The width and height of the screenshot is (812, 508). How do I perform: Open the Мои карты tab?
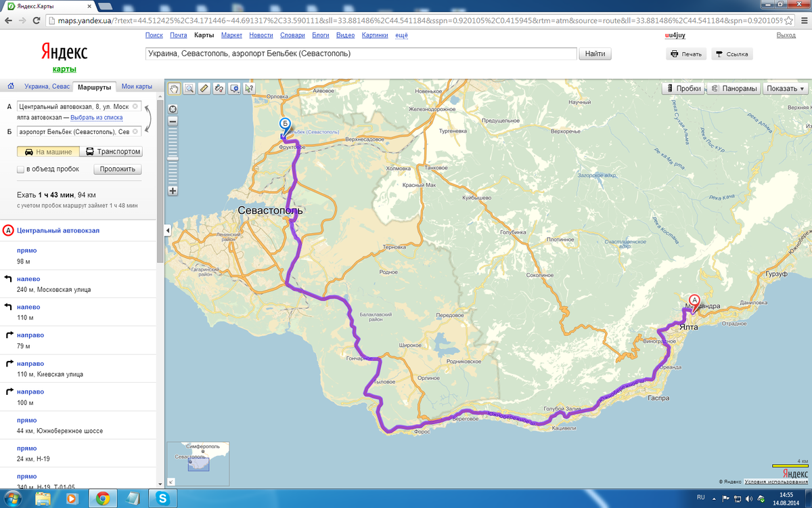[x=137, y=87]
